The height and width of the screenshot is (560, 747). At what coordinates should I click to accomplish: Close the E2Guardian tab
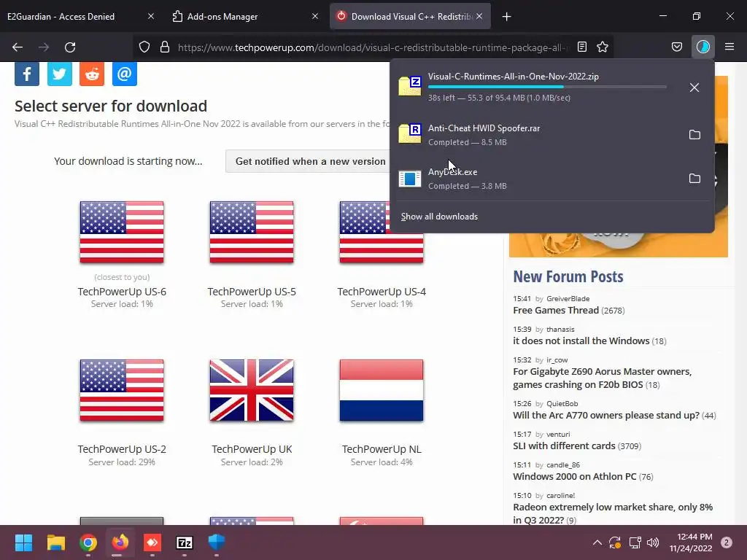(x=151, y=16)
